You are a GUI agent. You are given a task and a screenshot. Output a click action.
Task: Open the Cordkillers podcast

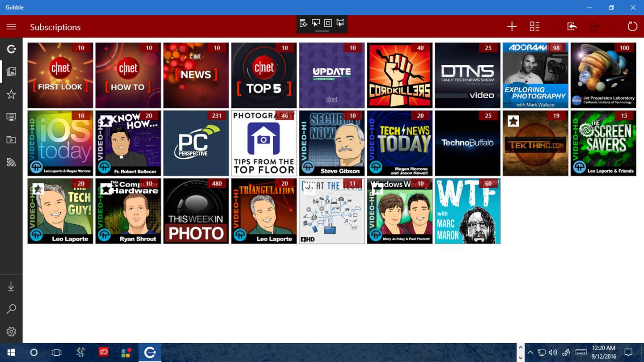(x=400, y=76)
